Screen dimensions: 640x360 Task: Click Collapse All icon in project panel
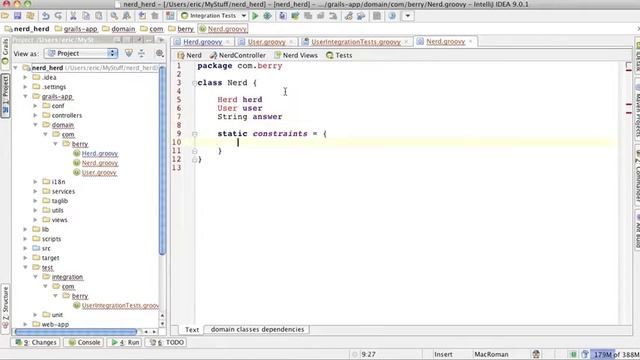pyautogui.click(x=142, y=53)
